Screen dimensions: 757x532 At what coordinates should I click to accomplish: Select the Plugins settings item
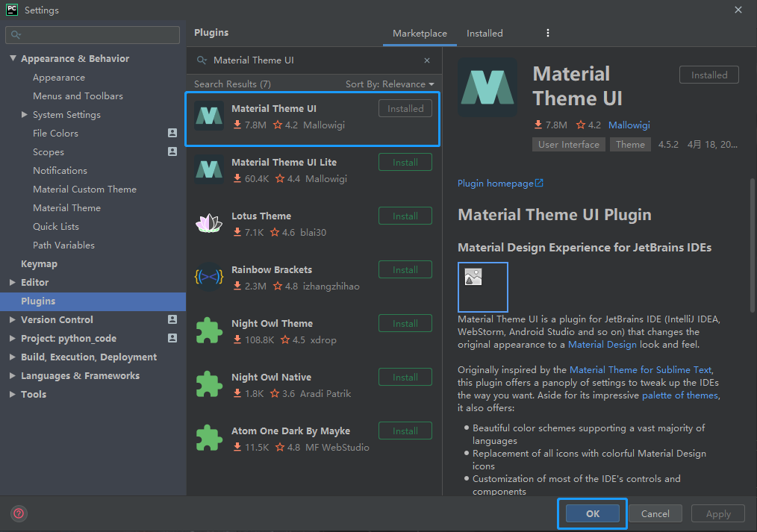[x=93, y=301]
